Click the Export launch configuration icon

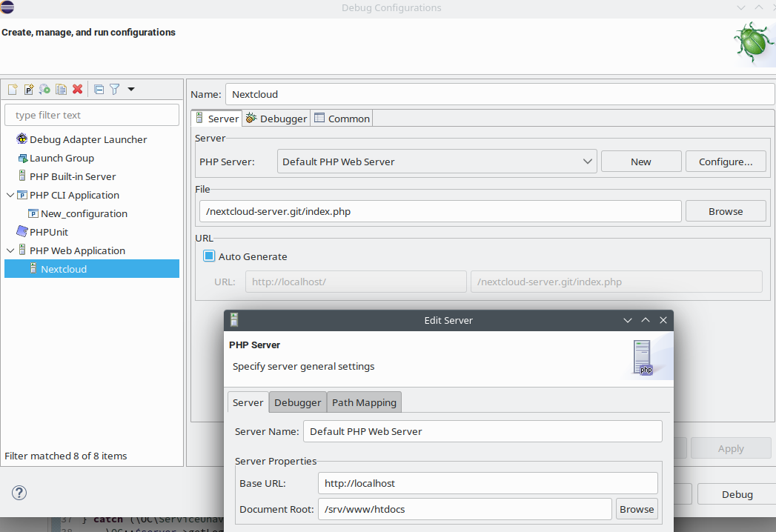point(44,89)
